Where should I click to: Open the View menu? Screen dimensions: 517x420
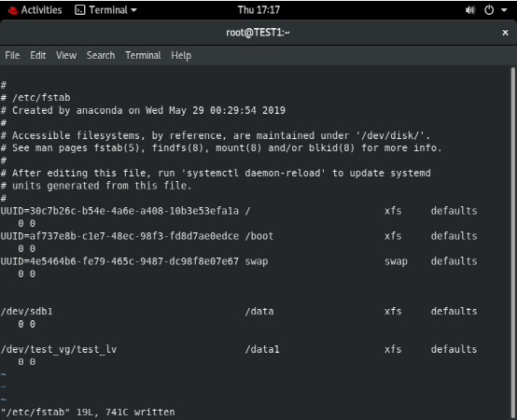click(x=66, y=55)
